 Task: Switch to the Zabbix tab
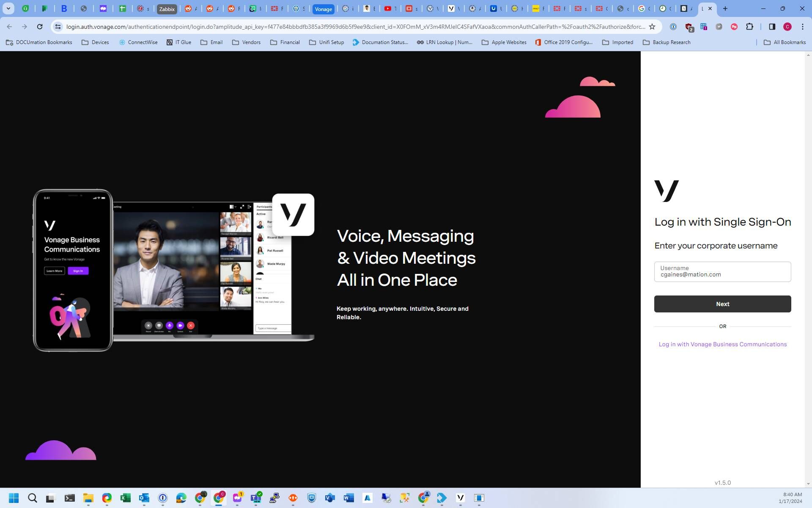[x=167, y=9]
